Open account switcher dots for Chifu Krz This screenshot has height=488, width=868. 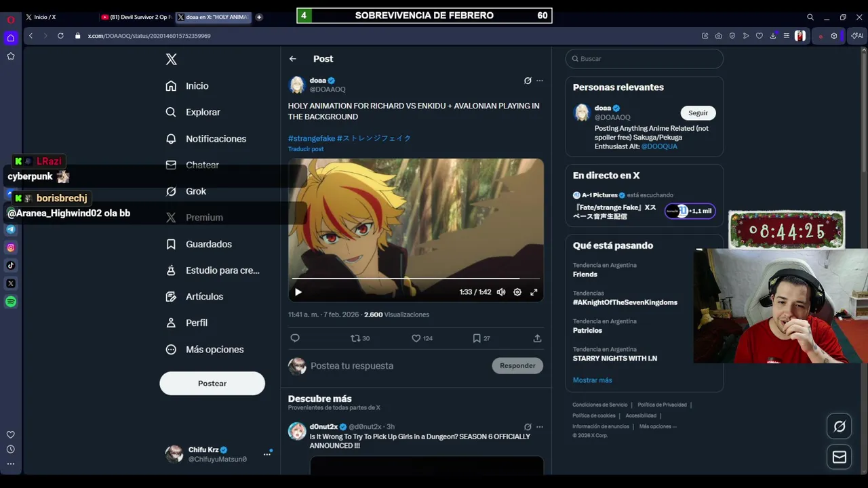(x=267, y=454)
